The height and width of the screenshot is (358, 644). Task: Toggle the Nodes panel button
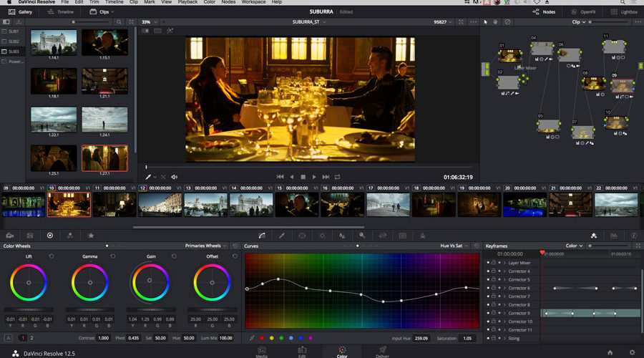click(544, 12)
